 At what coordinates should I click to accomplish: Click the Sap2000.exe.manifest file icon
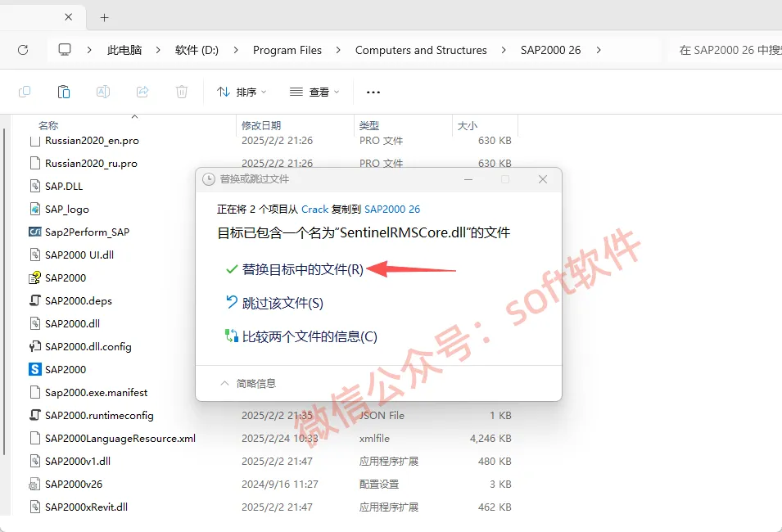click(35, 392)
